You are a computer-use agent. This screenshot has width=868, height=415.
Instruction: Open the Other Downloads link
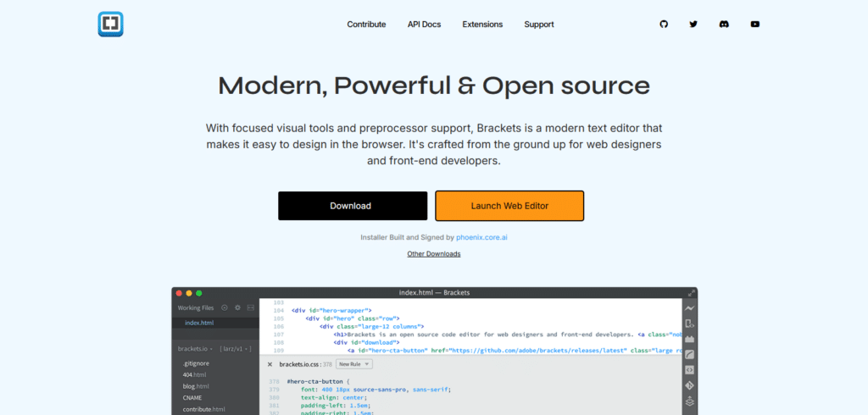(434, 254)
